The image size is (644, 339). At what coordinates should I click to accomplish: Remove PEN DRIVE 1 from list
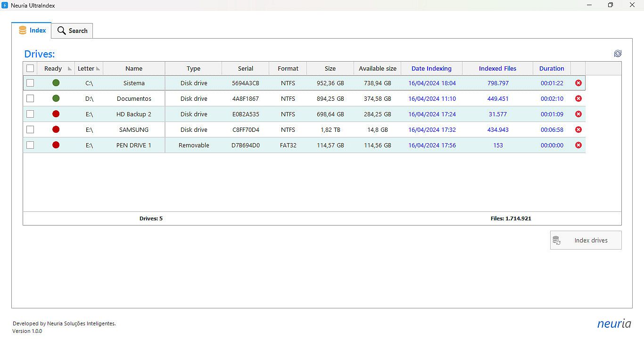(578, 145)
